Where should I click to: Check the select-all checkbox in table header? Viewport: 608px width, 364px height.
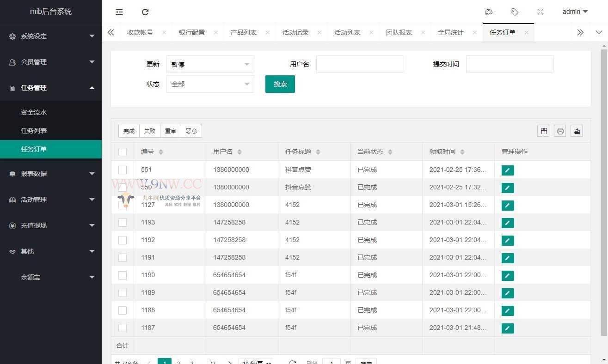(x=123, y=152)
